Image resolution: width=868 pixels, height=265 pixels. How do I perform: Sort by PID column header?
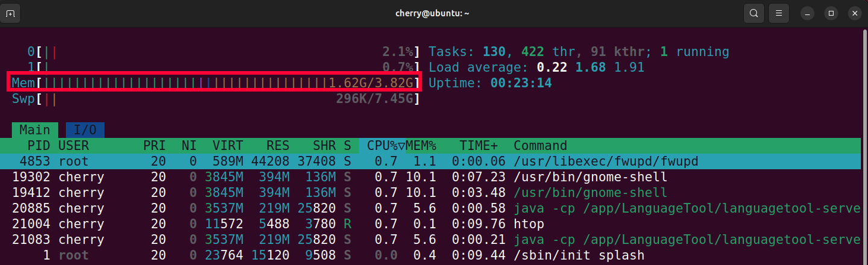pyautogui.click(x=39, y=146)
